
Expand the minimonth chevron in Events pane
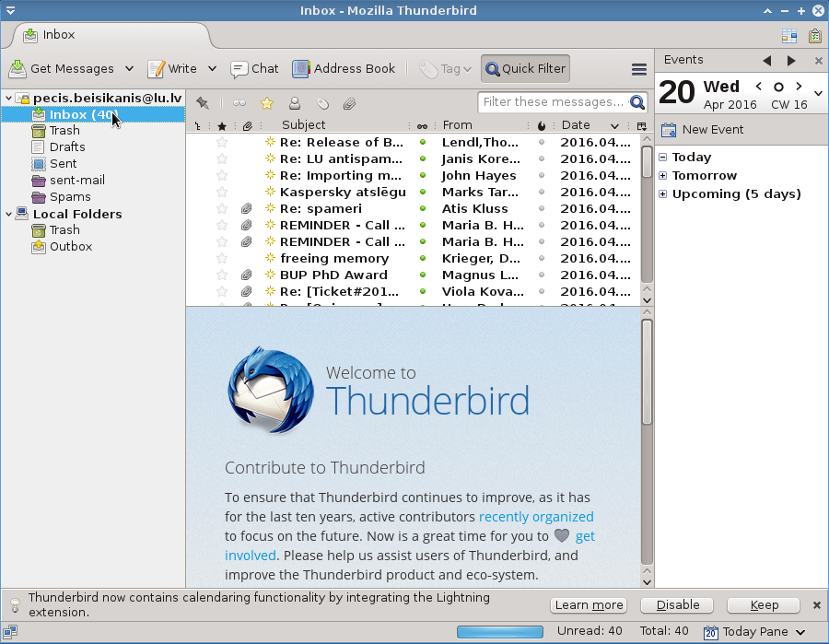819,93
